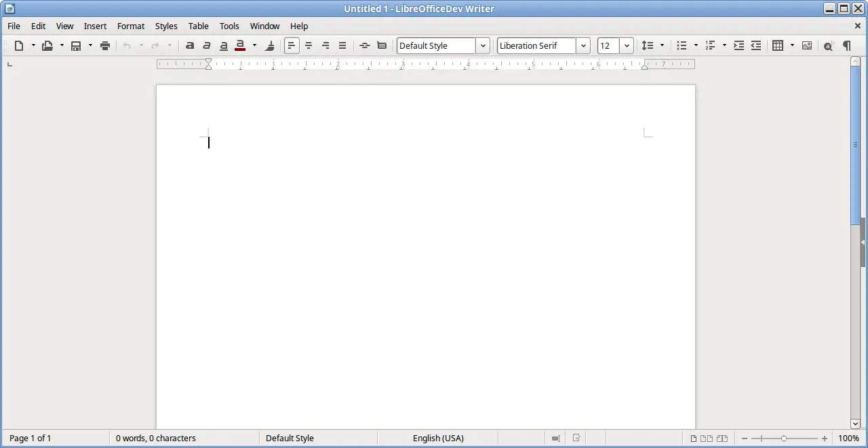Open the Tools menu
The height and width of the screenshot is (448, 868).
(229, 26)
